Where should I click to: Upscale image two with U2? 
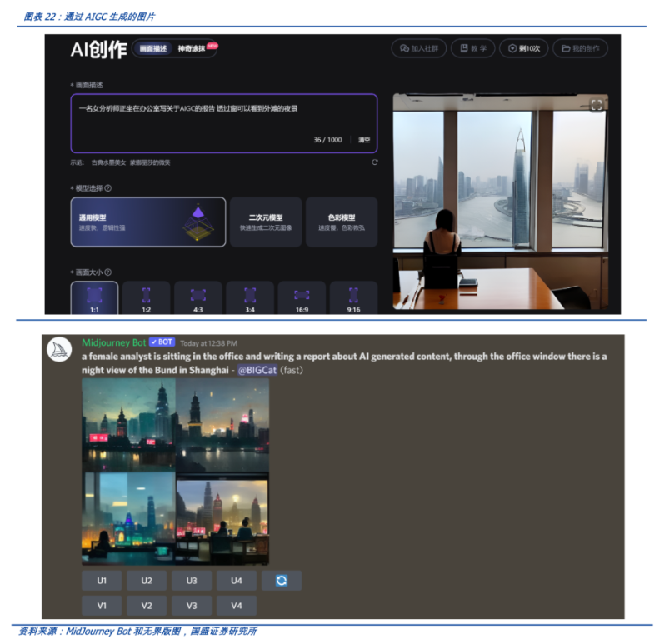147,581
